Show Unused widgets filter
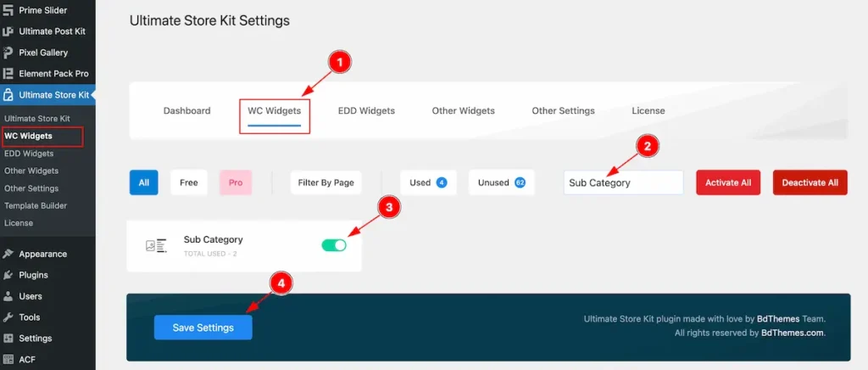The image size is (868, 370). [x=501, y=182]
